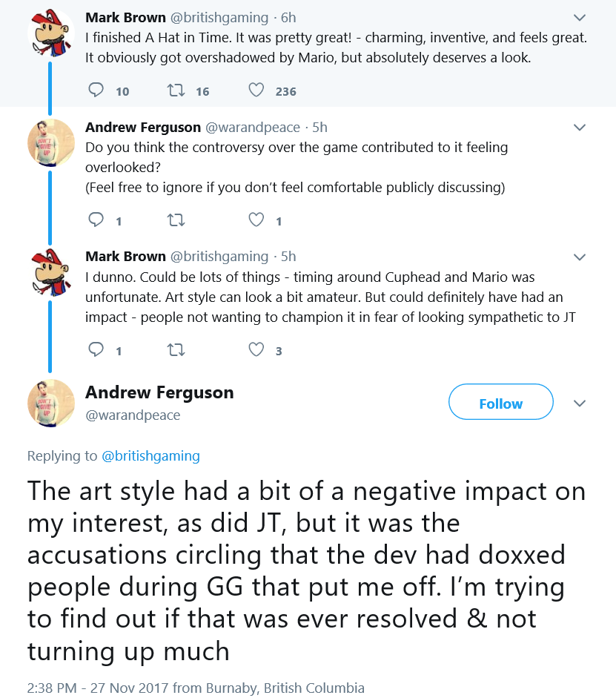This screenshot has height=698, width=616.
Task: Open chevron menu on Mark Brown's 5h reply
Action: [580, 257]
